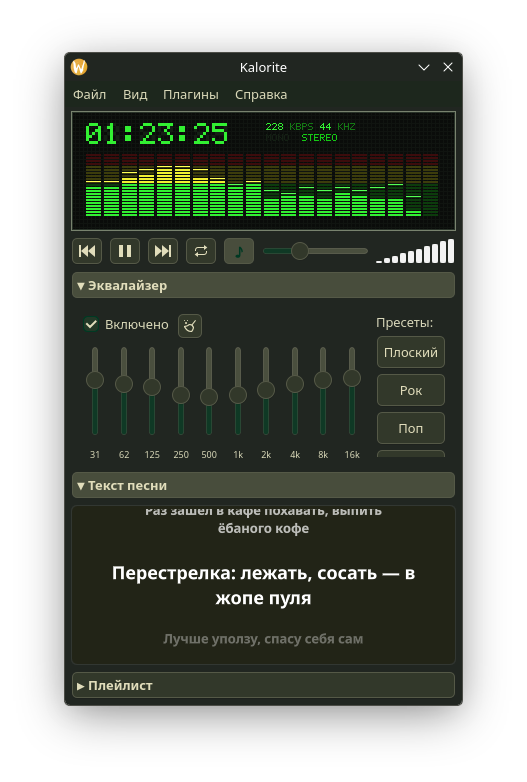The width and height of the screenshot is (527, 782).
Task: Collapse the Эквалайзер section
Action: (x=263, y=286)
